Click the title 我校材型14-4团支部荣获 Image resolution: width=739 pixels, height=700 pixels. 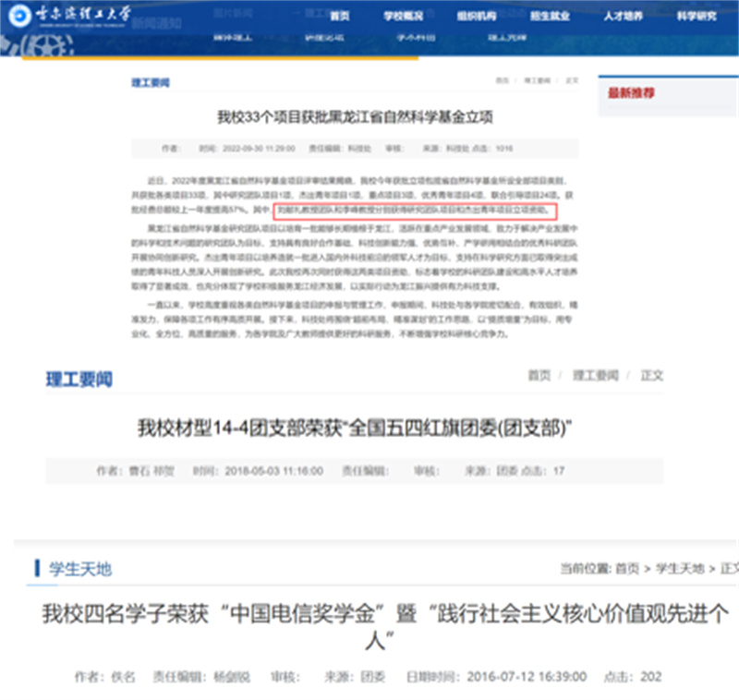pos(355,428)
